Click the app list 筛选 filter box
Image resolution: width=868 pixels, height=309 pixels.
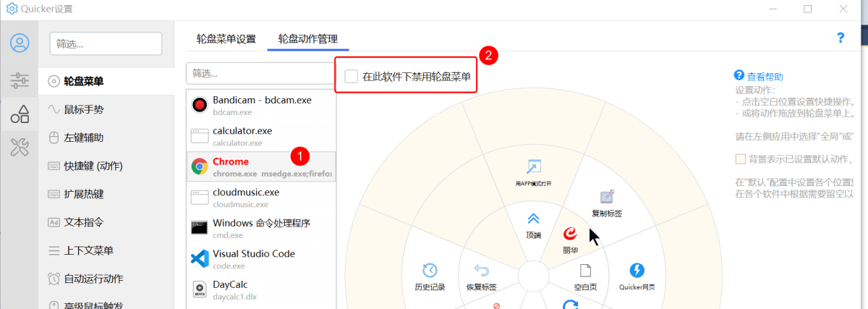pos(260,73)
